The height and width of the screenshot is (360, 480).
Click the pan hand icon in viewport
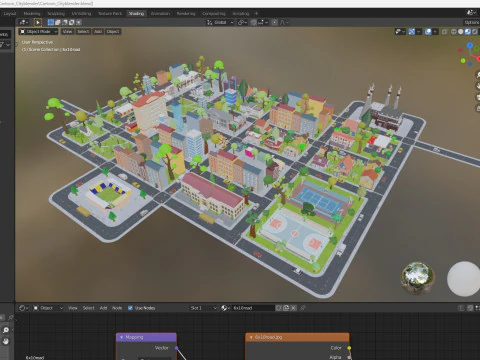pyautogui.click(x=477, y=86)
